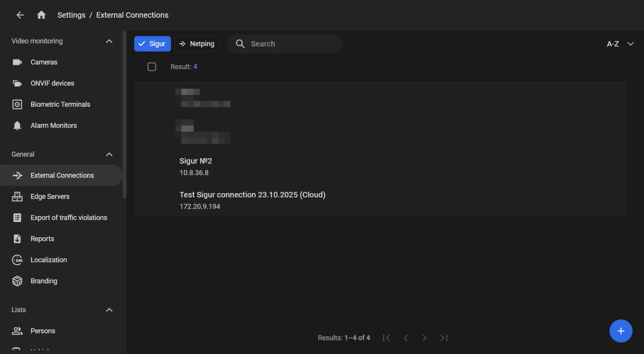The image size is (644, 354).
Task: Click the Edge Servers icon
Action: pos(17,197)
